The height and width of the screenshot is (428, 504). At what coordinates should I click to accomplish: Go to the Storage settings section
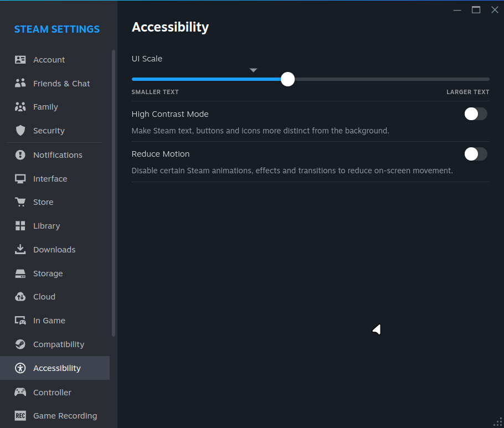pos(48,274)
